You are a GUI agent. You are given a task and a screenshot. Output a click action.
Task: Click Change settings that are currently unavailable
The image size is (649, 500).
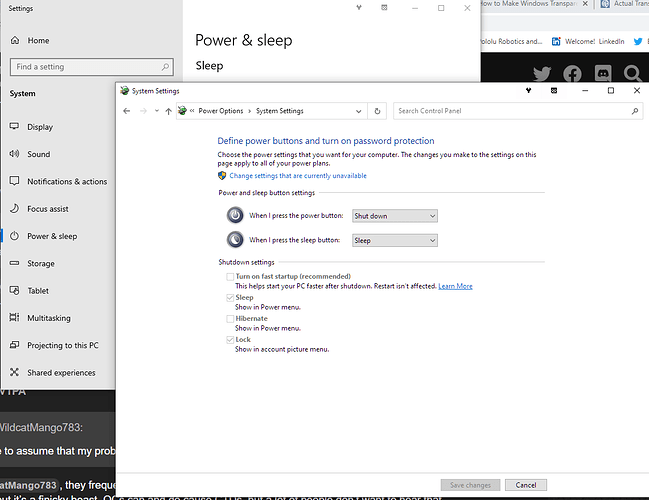298,175
